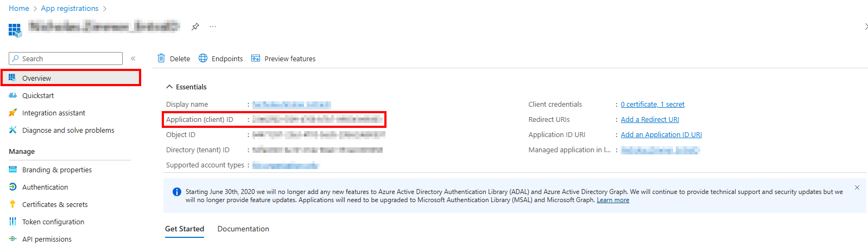Click the Overview sidebar icon

(12, 78)
